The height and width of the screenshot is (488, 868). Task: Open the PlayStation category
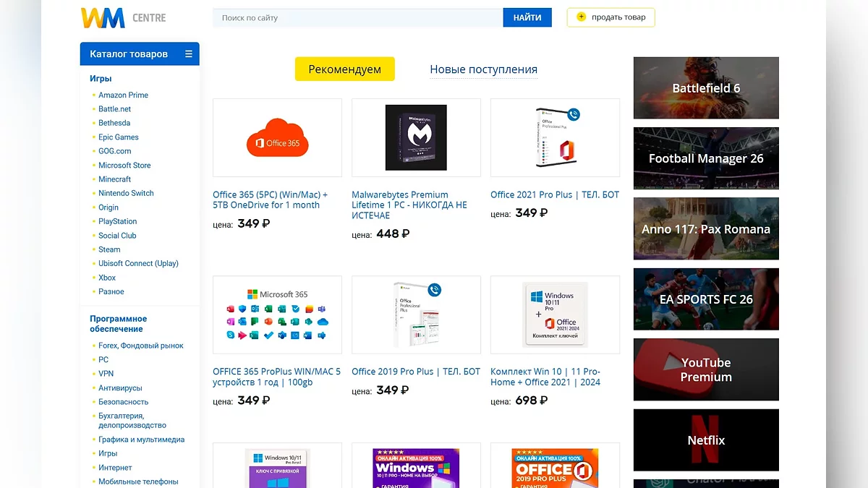pos(117,221)
